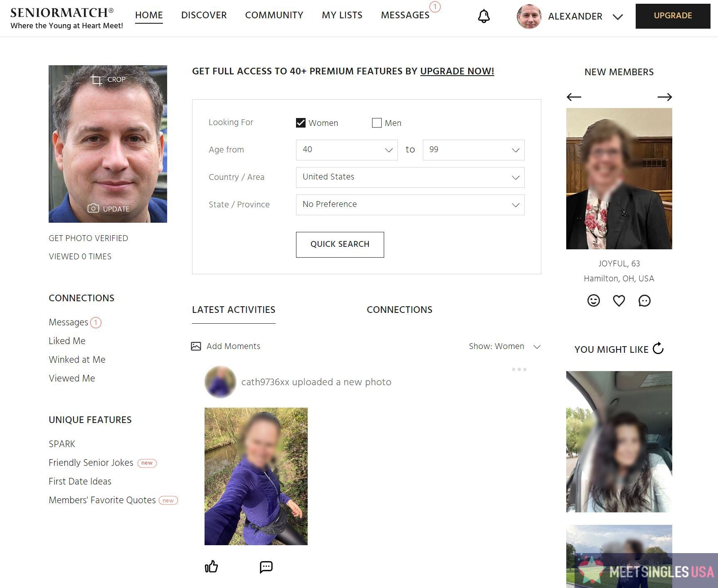This screenshot has width=718, height=588.
Task: Switch to the Latest Activities tab
Action: point(234,310)
